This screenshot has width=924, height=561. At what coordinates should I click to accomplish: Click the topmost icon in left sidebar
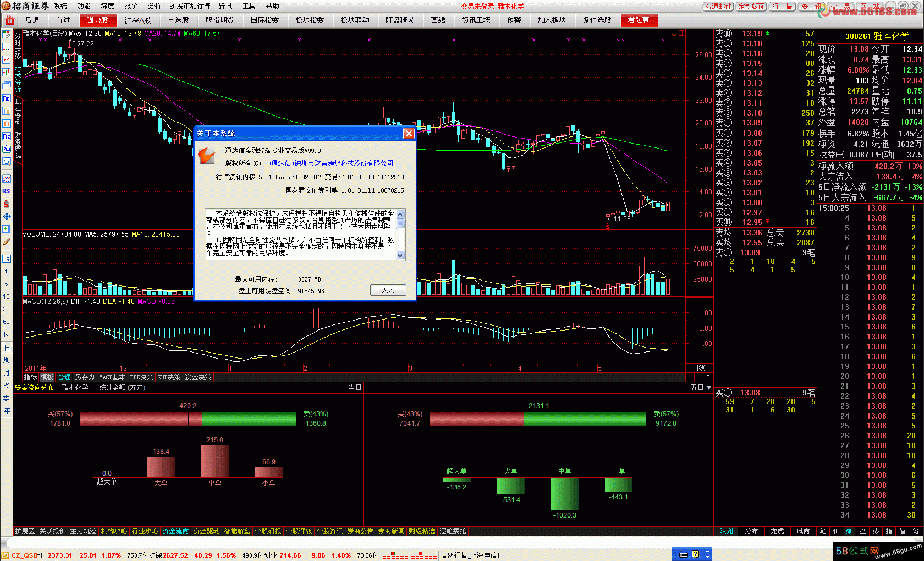pyautogui.click(x=7, y=34)
